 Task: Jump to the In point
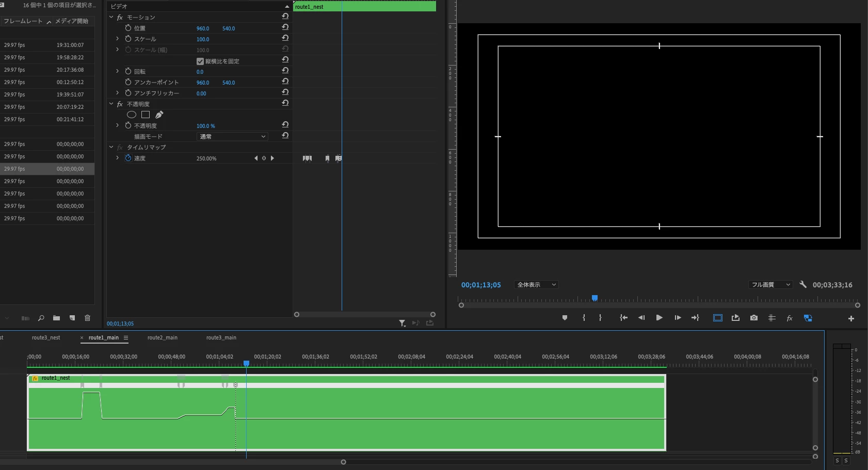point(623,318)
